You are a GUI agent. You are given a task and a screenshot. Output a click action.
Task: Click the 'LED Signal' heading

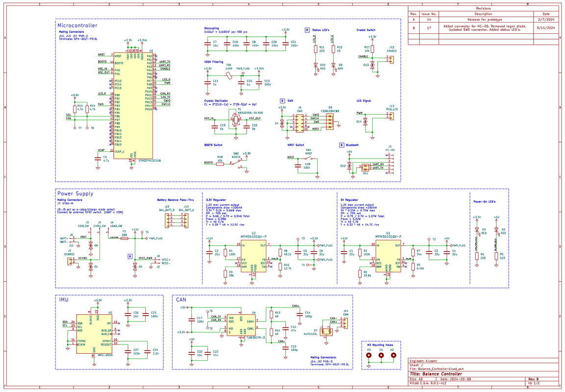pyautogui.click(x=363, y=101)
